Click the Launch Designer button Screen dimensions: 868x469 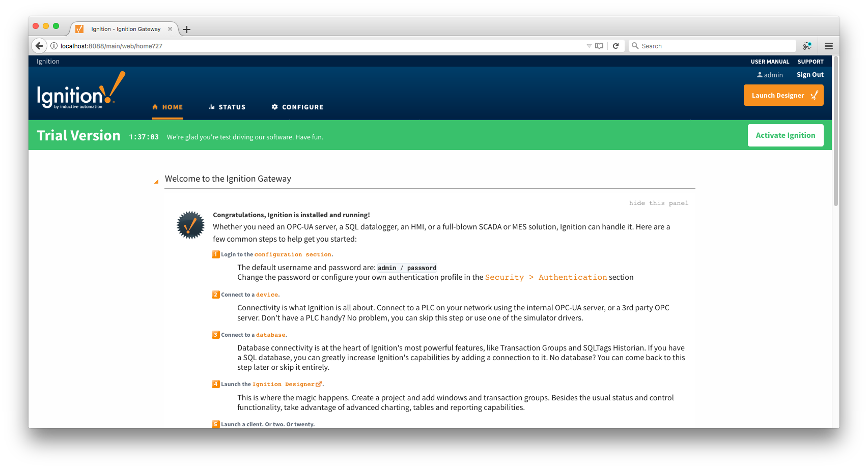[x=783, y=95]
